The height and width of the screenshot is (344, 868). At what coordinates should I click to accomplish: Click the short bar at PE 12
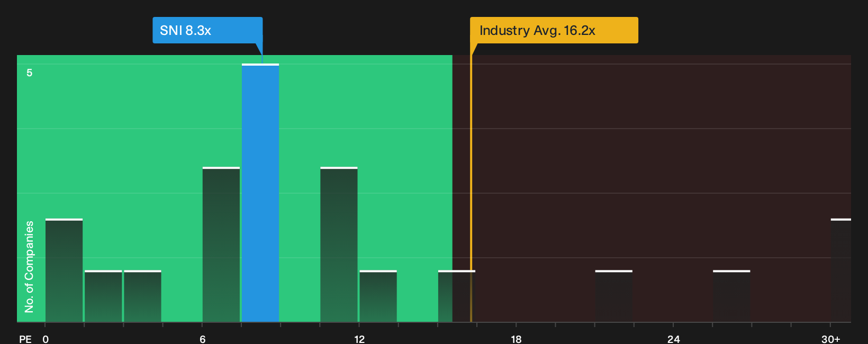pyautogui.click(x=378, y=296)
